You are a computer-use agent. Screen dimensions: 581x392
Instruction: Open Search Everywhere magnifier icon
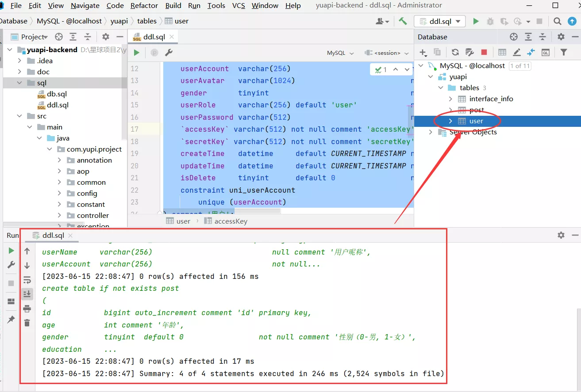coord(558,21)
